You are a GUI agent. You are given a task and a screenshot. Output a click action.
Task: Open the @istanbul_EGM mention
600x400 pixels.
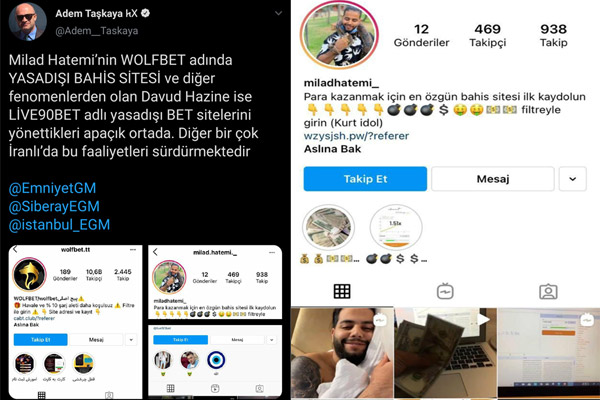(x=59, y=225)
